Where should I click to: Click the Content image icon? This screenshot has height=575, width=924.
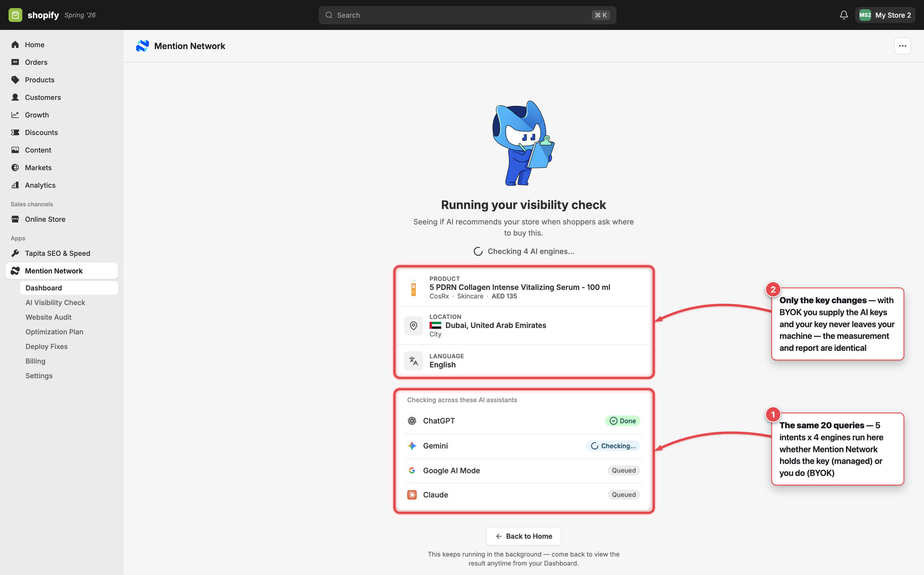pyautogui.click(x=15, y=150)
